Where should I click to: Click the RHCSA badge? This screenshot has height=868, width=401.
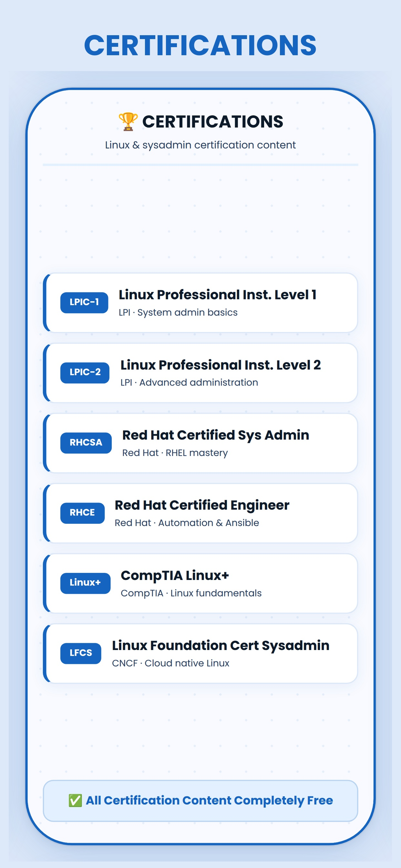pyautogui.click(x=86, y=443)
